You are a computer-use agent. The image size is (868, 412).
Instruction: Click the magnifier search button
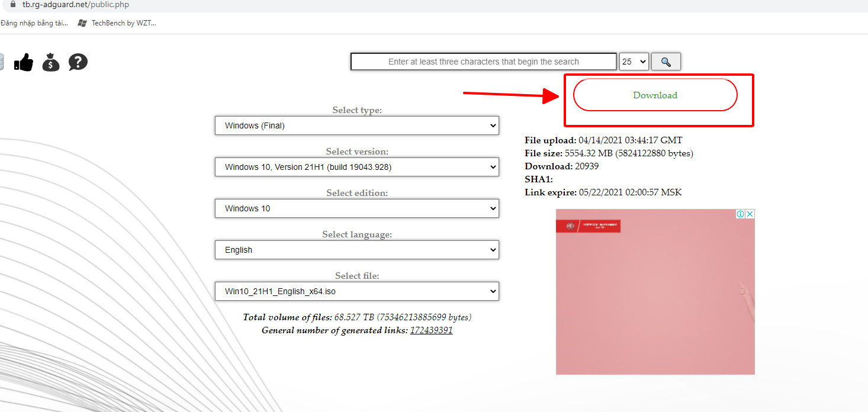click(x=666, y=62)
